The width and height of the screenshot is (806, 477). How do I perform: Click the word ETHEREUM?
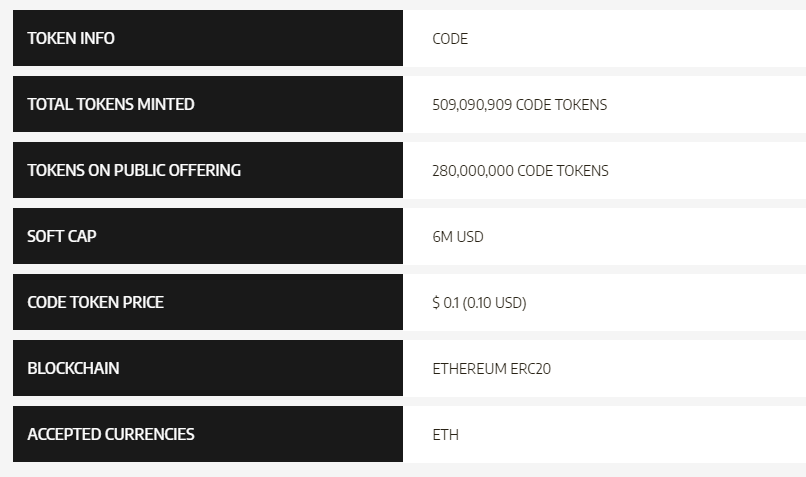[x=469, y=369]
